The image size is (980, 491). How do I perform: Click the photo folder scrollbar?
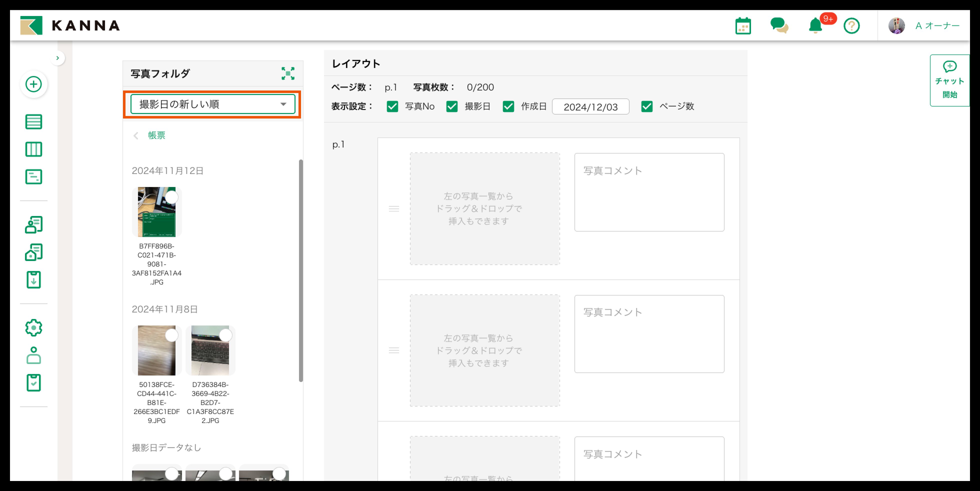tap(300, 270)
